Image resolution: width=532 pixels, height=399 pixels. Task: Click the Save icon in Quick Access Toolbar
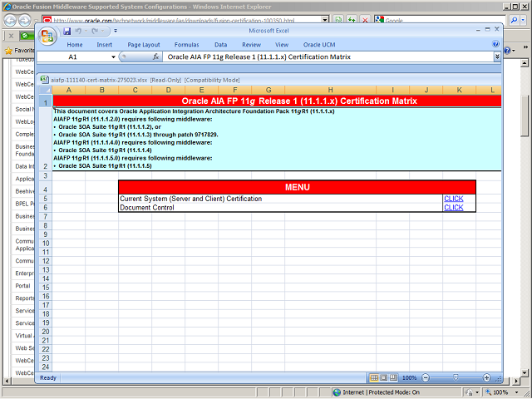point(66,32)
